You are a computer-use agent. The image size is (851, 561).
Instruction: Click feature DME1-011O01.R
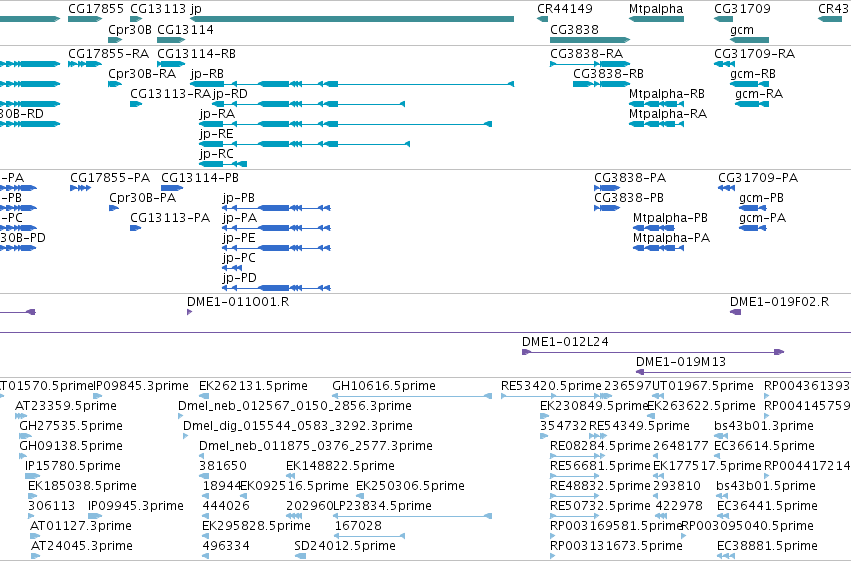(x=189, y=312)
